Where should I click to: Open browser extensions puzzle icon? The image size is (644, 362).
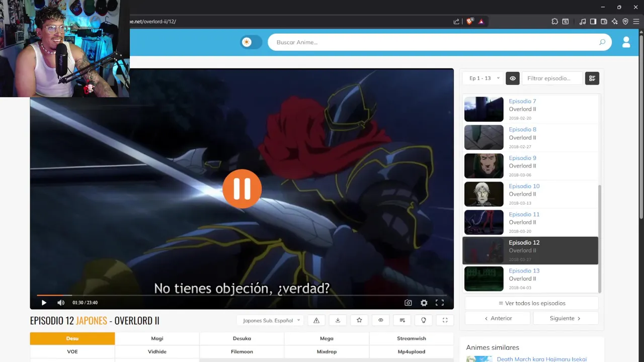(554, 22)
